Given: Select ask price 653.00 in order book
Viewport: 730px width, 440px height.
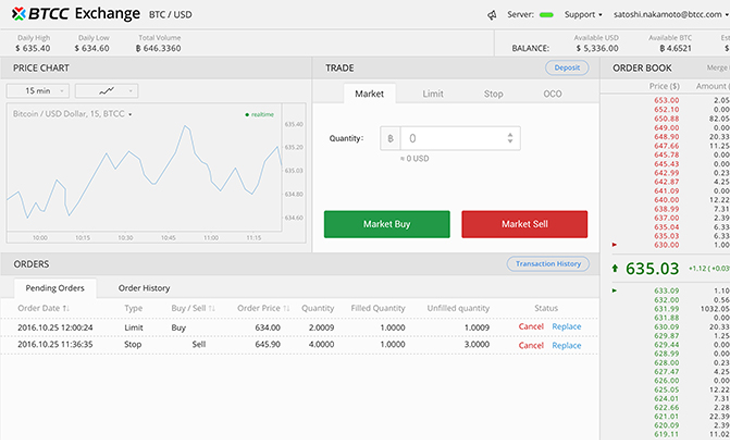Looking at the screenshot, I should click(666, 100).
